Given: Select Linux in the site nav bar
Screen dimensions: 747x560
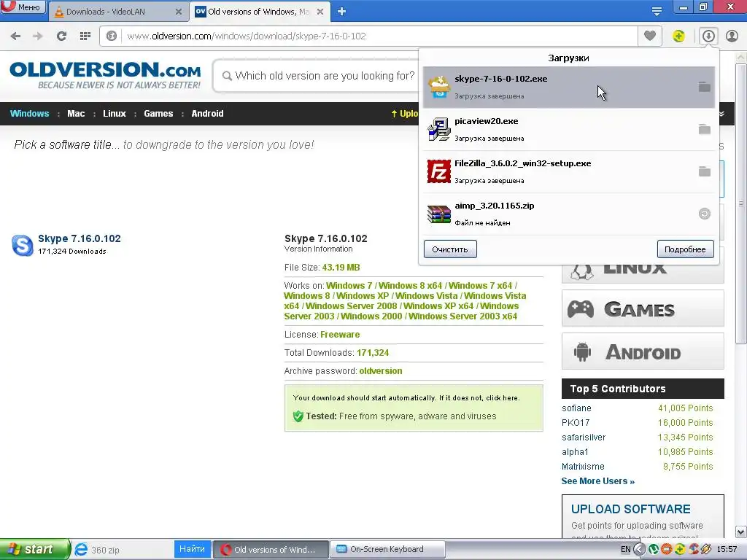Looking at the screenshot, I should click(x=115, y=113).
